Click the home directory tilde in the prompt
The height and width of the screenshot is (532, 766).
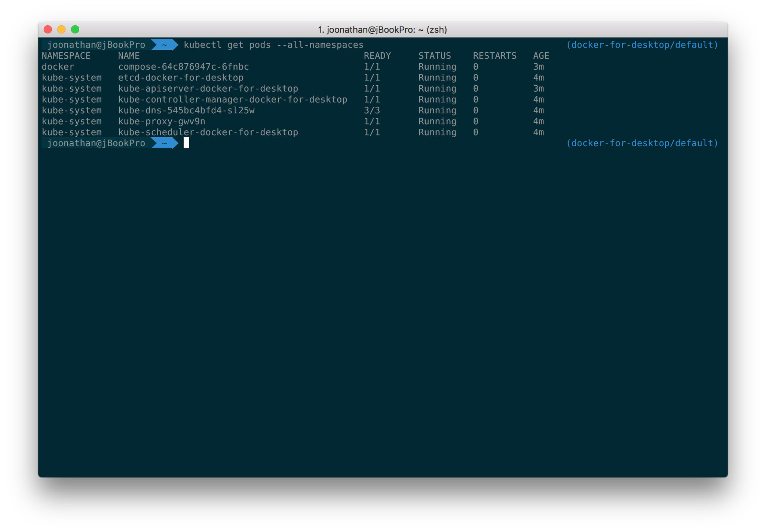[164, 45]
